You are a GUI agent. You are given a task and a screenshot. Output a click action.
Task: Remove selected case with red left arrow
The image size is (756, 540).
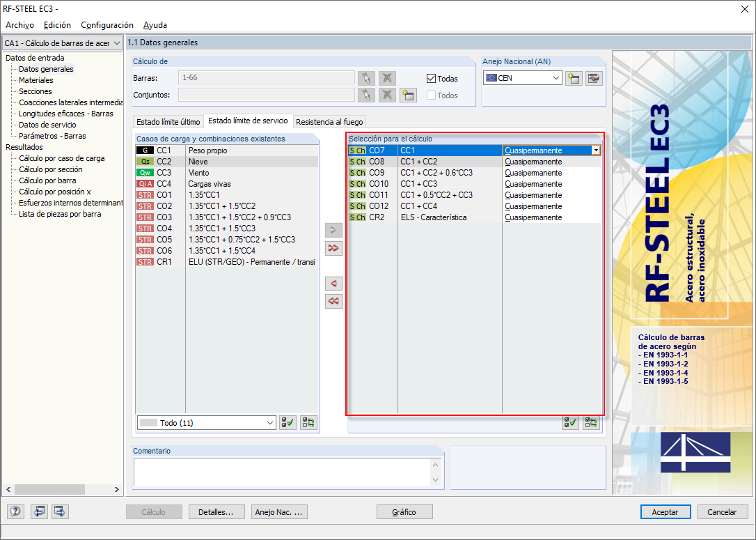point(333,284)
